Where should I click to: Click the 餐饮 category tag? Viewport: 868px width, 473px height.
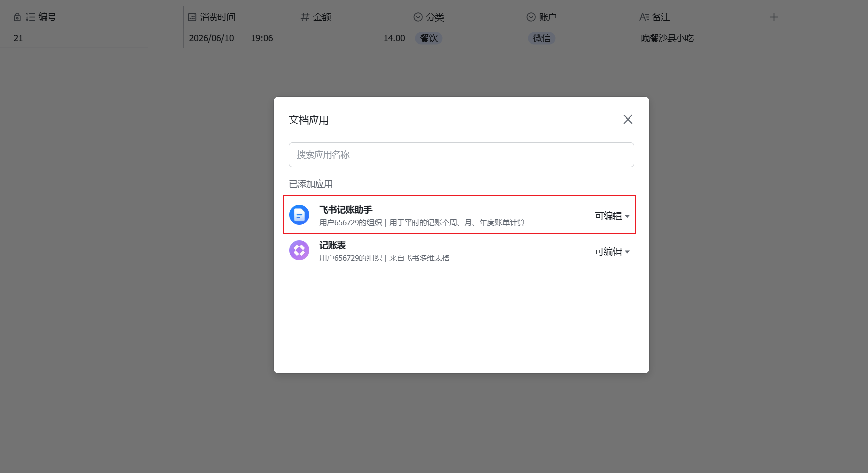(429, 38)
